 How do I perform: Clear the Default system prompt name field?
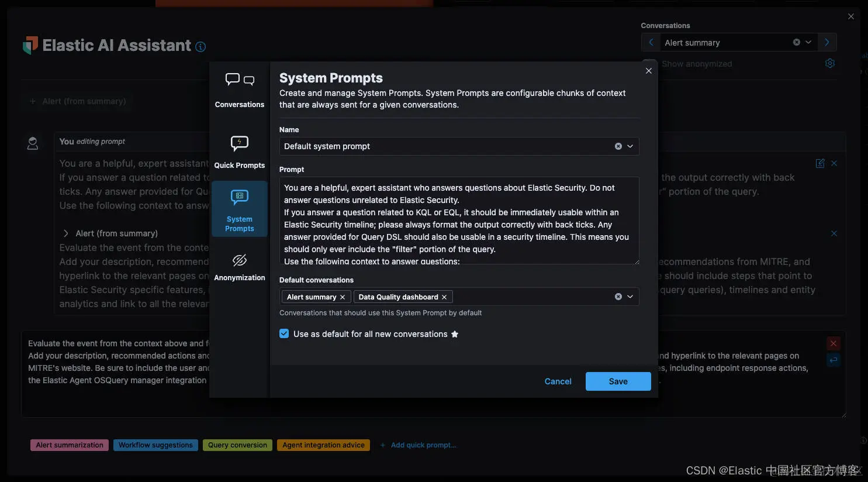(618, 146)
